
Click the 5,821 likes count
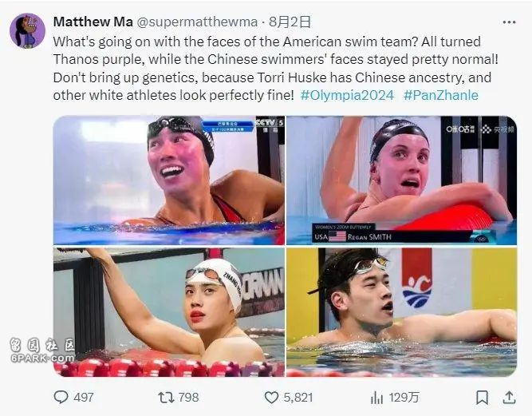point(298,398)
